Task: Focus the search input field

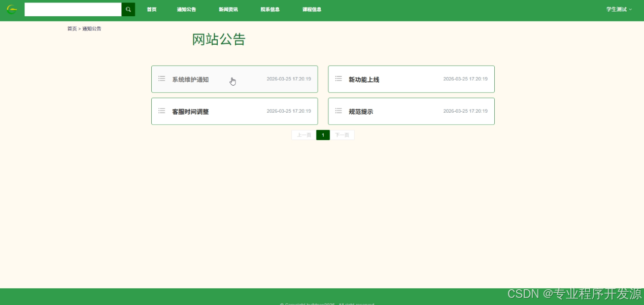Action: tap(73, 9)
